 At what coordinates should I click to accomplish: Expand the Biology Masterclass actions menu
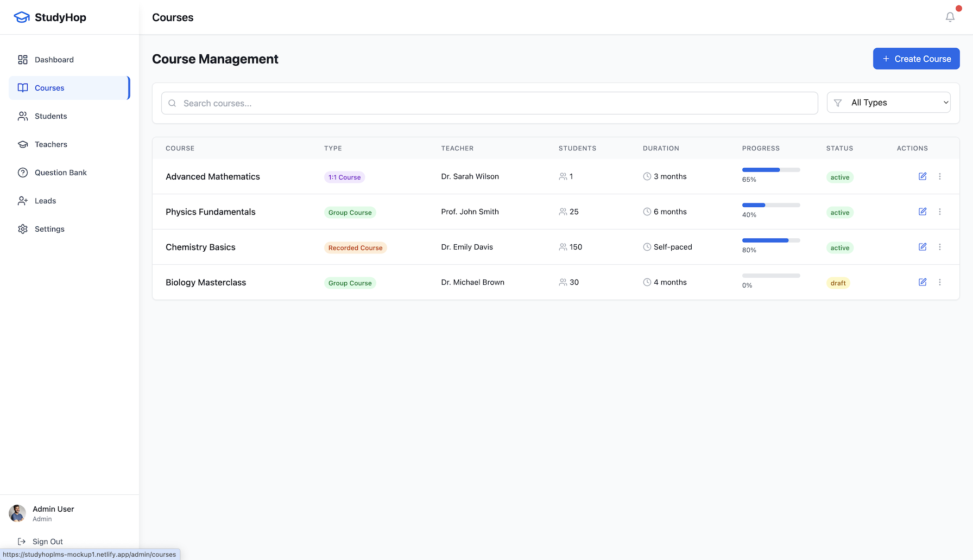(939, 282)
